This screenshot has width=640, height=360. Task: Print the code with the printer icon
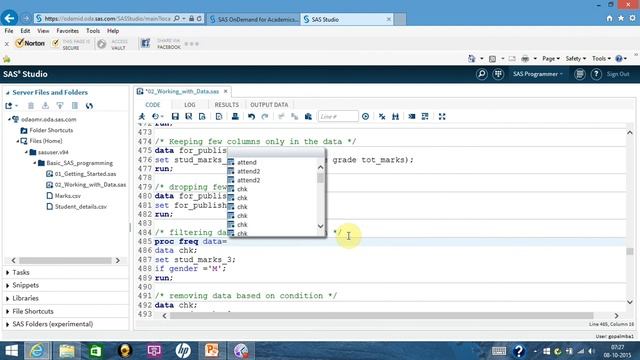click(235, 117)
